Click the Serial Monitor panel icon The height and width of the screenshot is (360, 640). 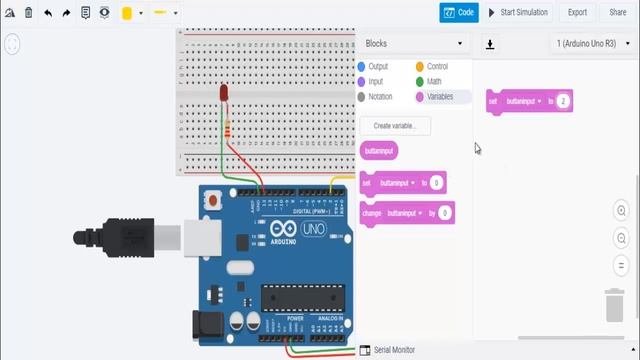[x=365, y=350]
